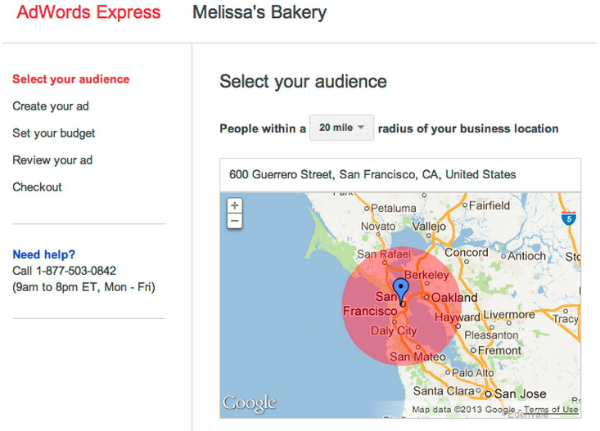
Task: Open the 20 mile radius dropdown
Action: 341,128
